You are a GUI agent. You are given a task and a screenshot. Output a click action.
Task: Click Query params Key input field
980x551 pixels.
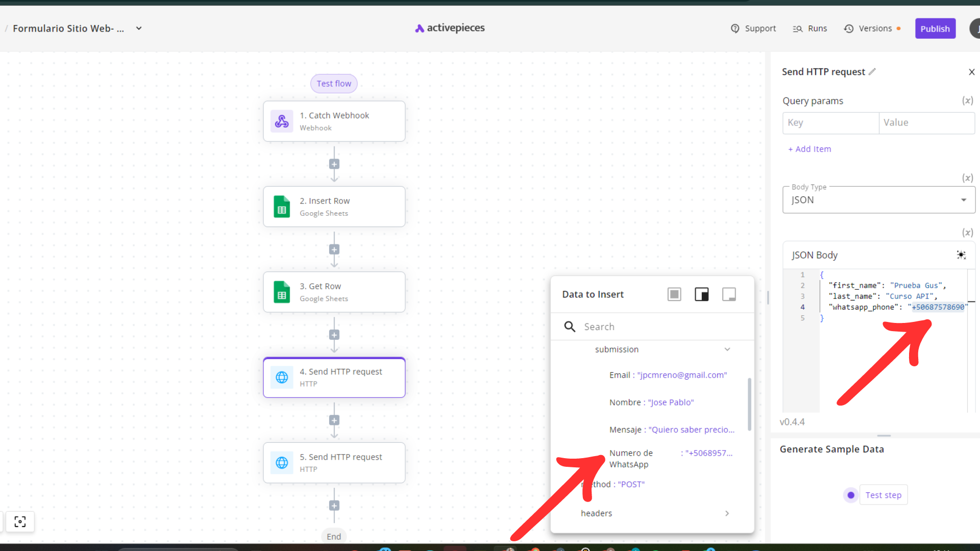click(830, 122)
